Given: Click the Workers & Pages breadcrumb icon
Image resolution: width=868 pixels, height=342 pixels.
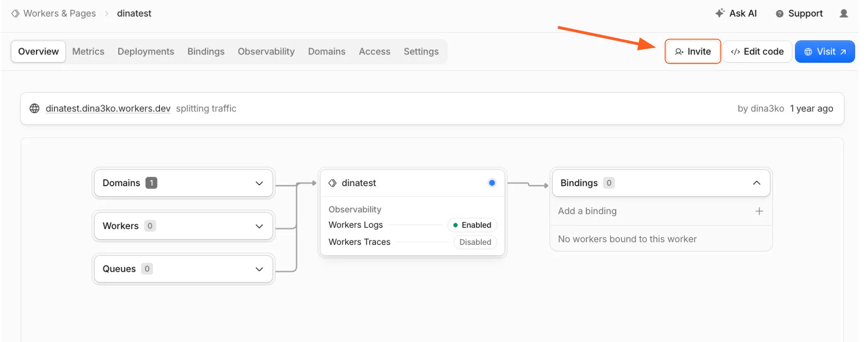Looking at the screenshot, I should pos(16,13).
